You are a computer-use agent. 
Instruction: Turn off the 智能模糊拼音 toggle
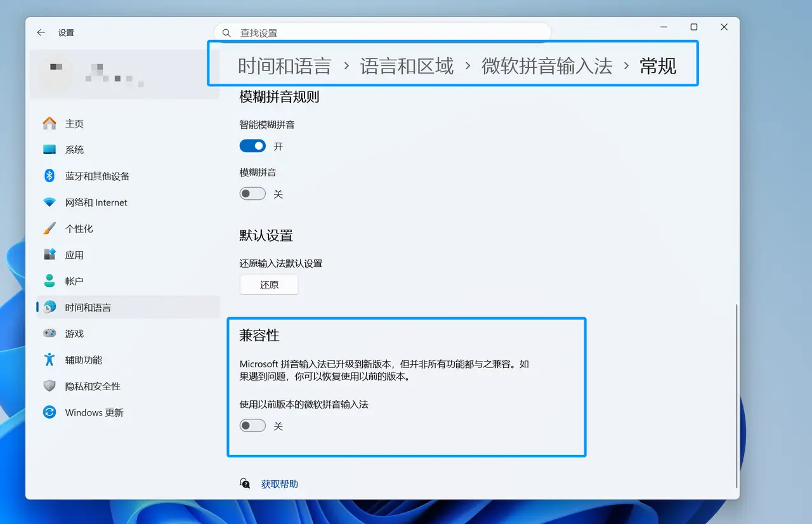pos(252,146)
